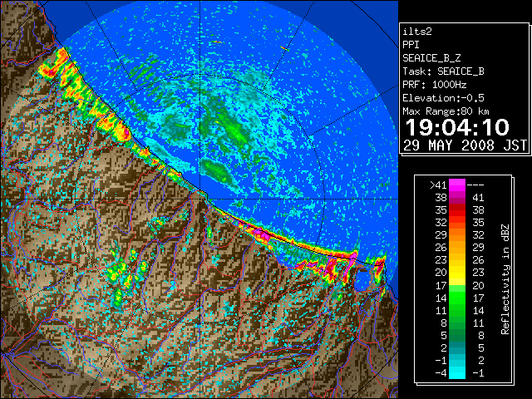The image size is (532, 399).
Task: Click the yellow 20 legend swatch
Action: point(457,273)
